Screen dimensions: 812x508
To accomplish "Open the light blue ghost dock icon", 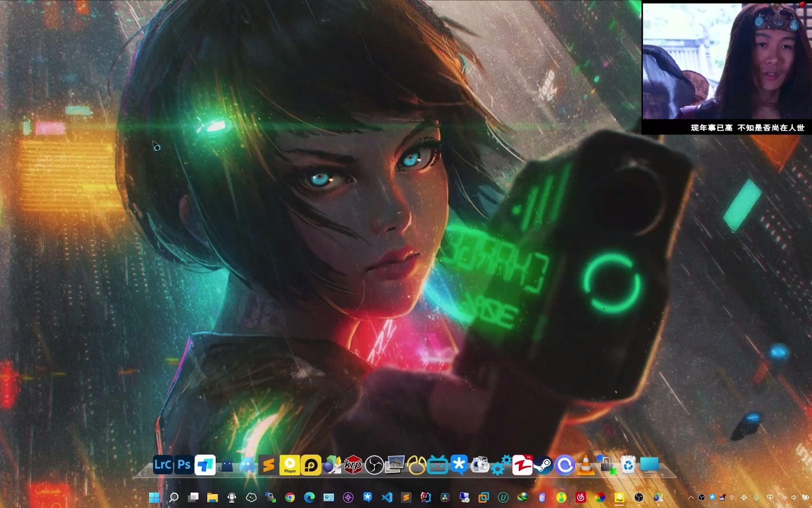I will click(248, 465).
